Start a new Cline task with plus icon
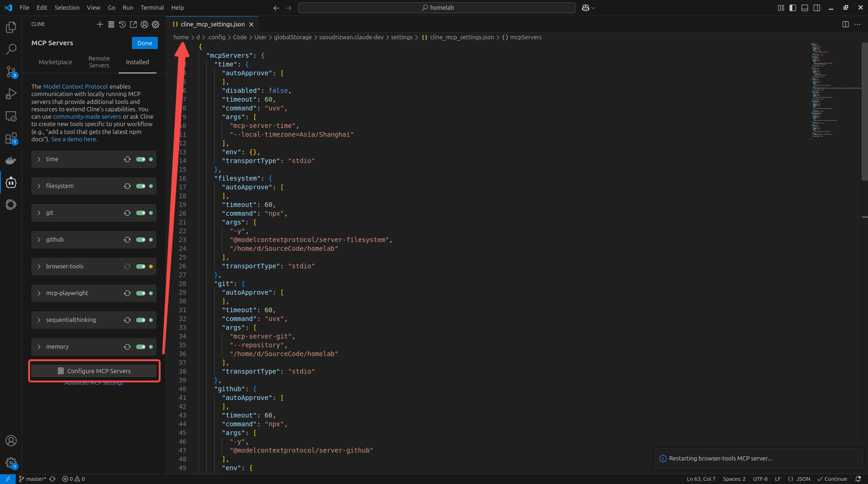The width and height of the screenshot is (868, 484). tap(100, 24)
